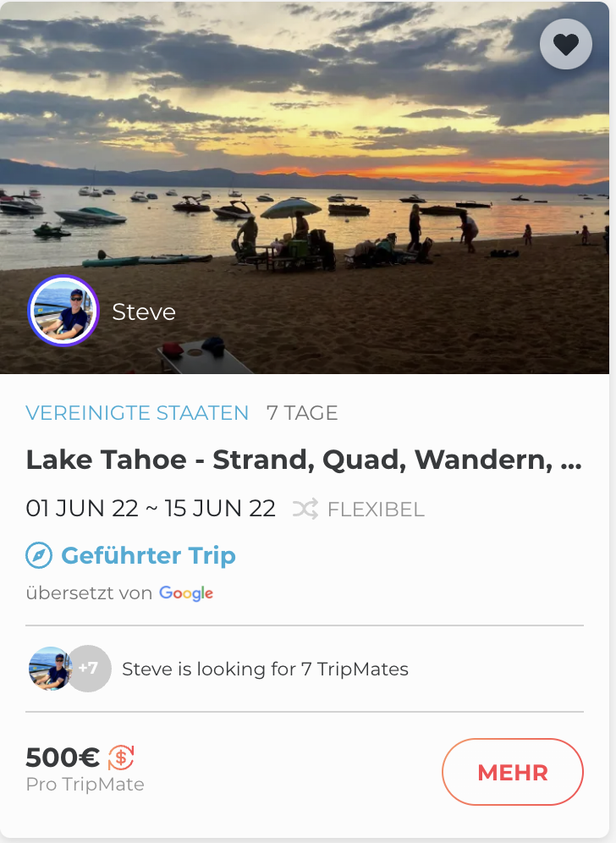Select the Vereinigte Staaten country label
This screenshot has width=616, height=843.
(x=137, y=413)
